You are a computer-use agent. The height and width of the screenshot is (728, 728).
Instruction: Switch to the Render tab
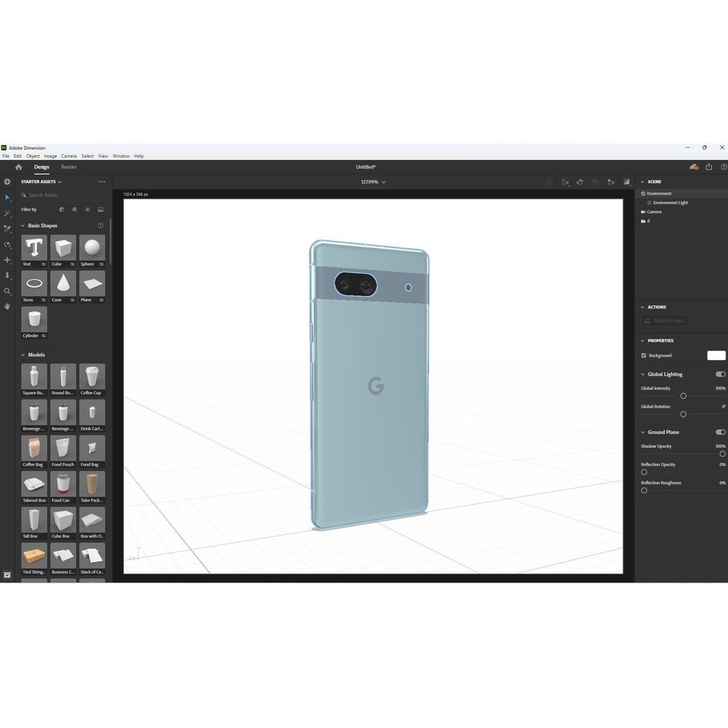[69, 167]
